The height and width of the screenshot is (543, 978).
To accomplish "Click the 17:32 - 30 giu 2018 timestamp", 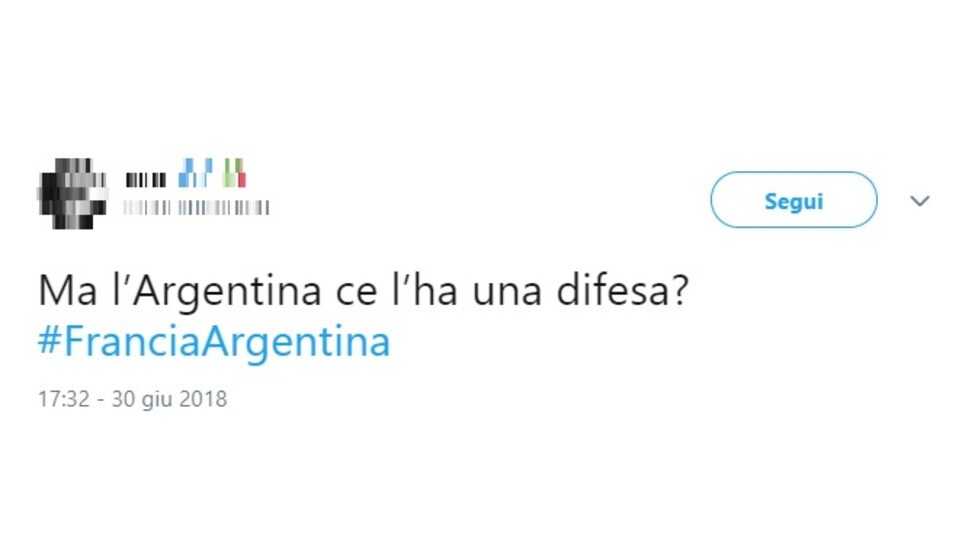I will point(132,399).
